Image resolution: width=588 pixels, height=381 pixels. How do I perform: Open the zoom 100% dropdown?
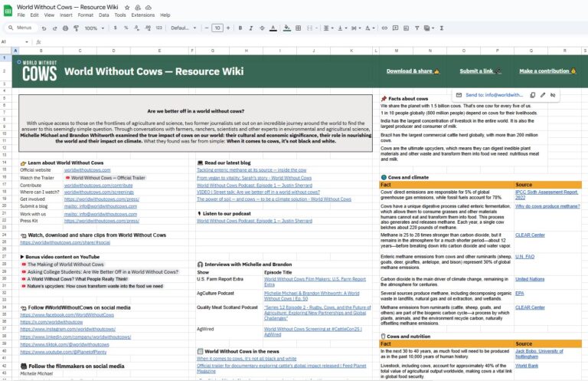(94, 28)
